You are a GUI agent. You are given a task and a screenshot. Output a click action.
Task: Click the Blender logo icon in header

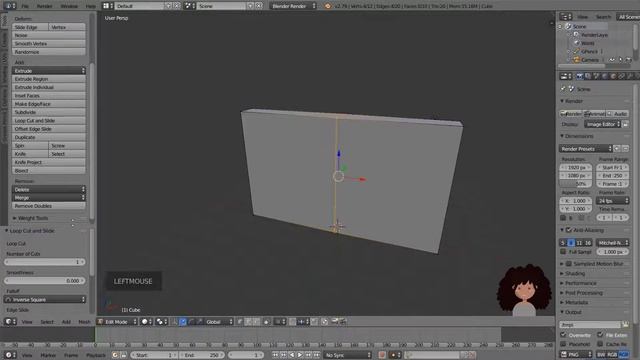[x=327, y=6]
